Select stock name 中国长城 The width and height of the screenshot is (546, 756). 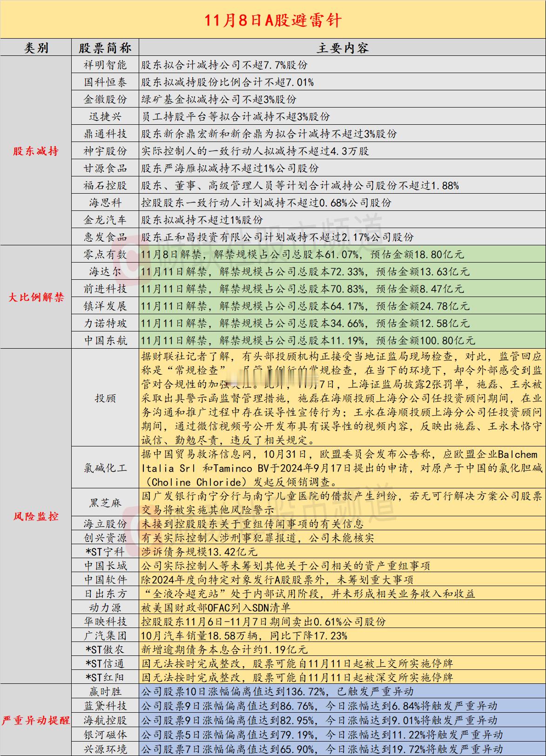pyautogui.click(x=105, y=566)
